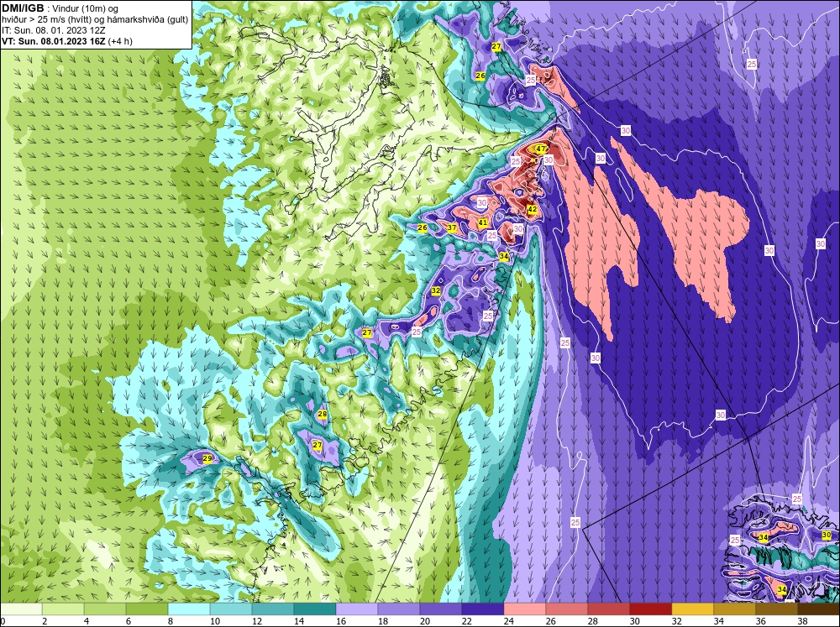Image resolution: width=840 pixels, height=627 pixels.
Task: Select the 38 tick label on legend
Action: tap(802, 621)
